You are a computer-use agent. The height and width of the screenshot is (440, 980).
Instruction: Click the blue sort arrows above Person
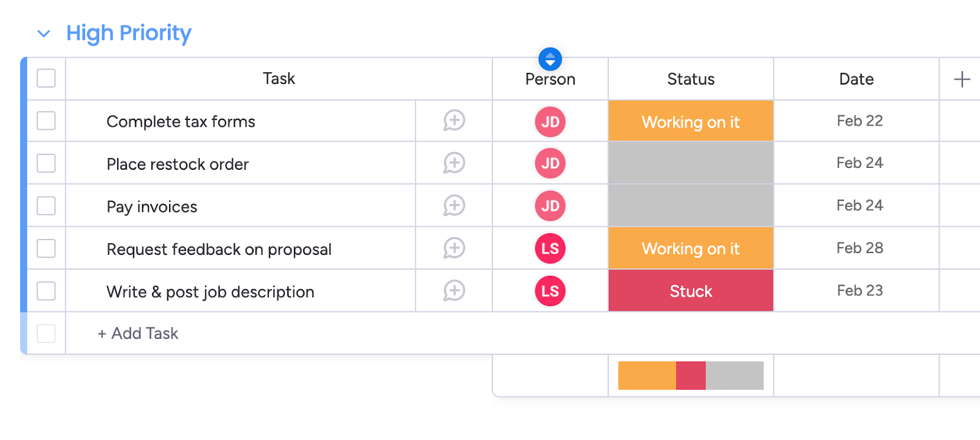(x=550, y=59)
